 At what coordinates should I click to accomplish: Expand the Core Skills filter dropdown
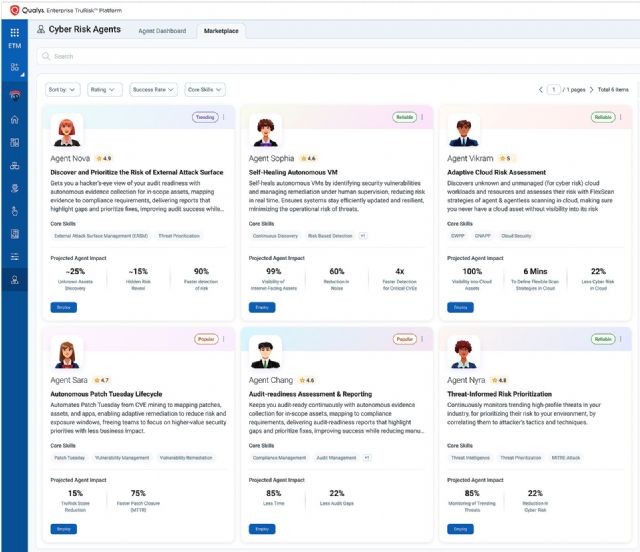point(205,89)
